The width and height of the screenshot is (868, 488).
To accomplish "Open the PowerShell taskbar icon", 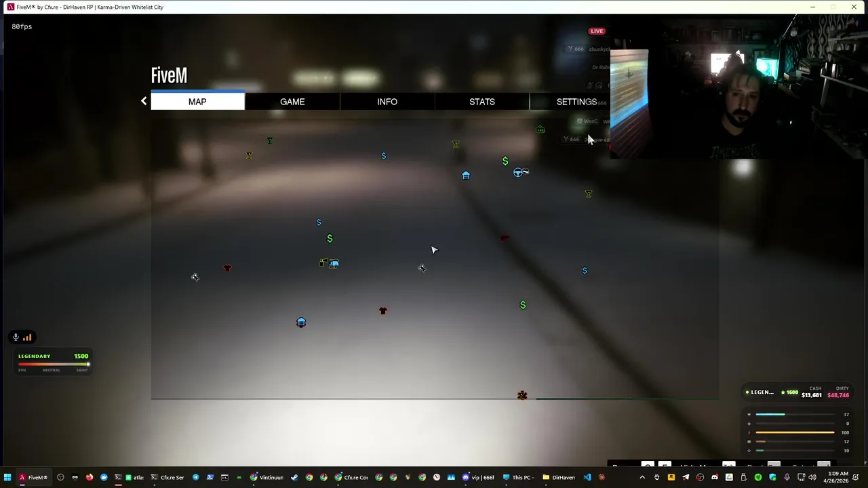I will 210,477.
